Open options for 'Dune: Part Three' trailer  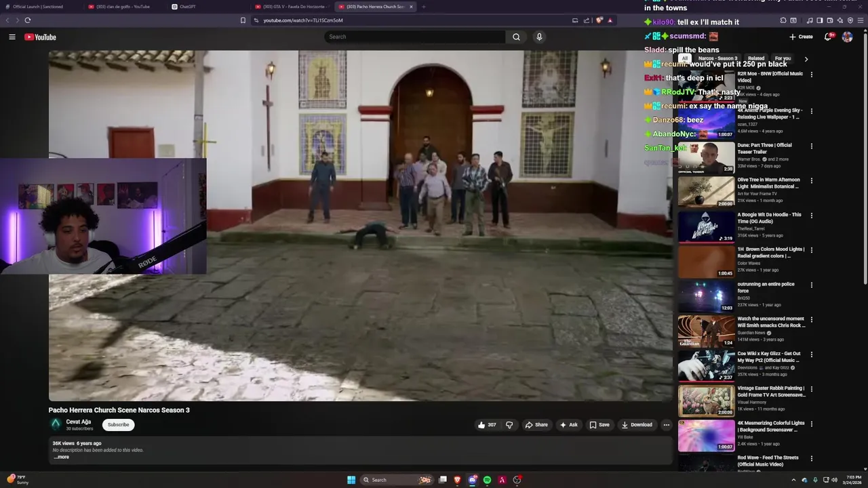tap(811, 146)
